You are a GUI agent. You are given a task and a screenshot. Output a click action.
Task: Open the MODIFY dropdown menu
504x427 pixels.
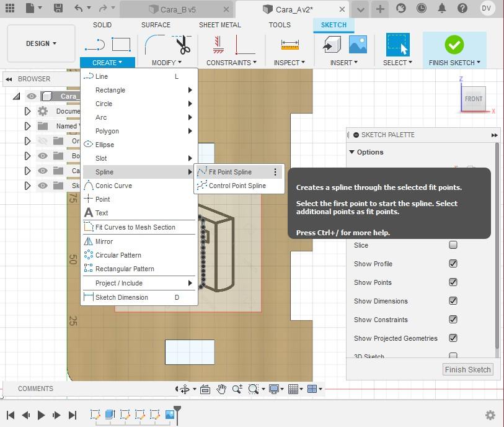coord(167,63)
